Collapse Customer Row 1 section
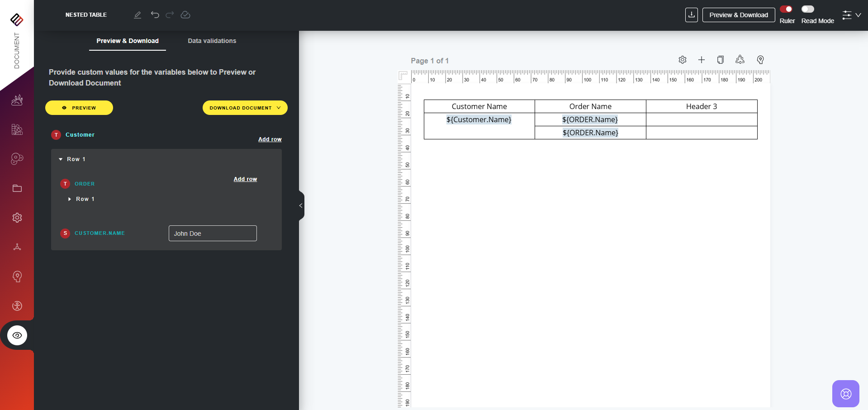This screenshot has width=868, height=410. (61, 159)
